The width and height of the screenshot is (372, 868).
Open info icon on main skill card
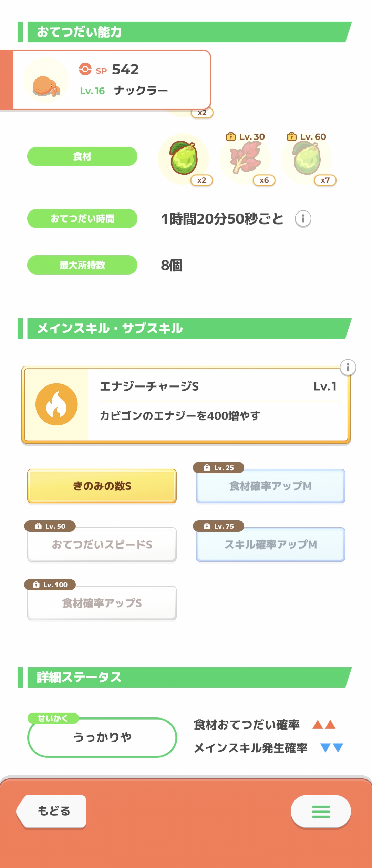point(348,368)
